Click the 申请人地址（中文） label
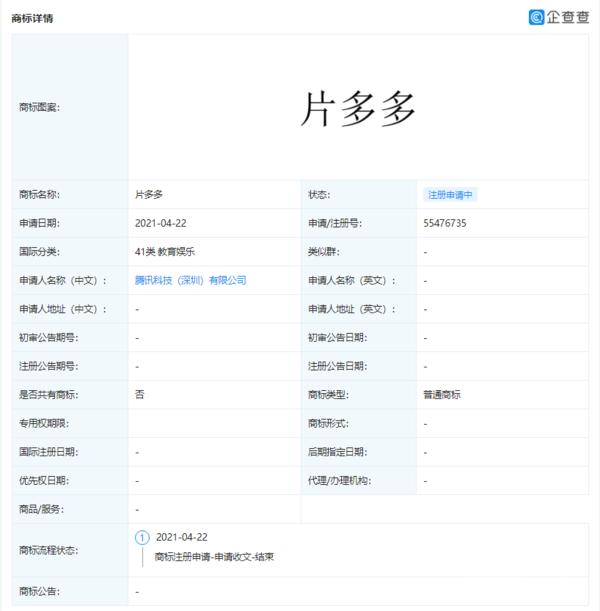This screenshot has width=600, height=611. tap(63, 309)
